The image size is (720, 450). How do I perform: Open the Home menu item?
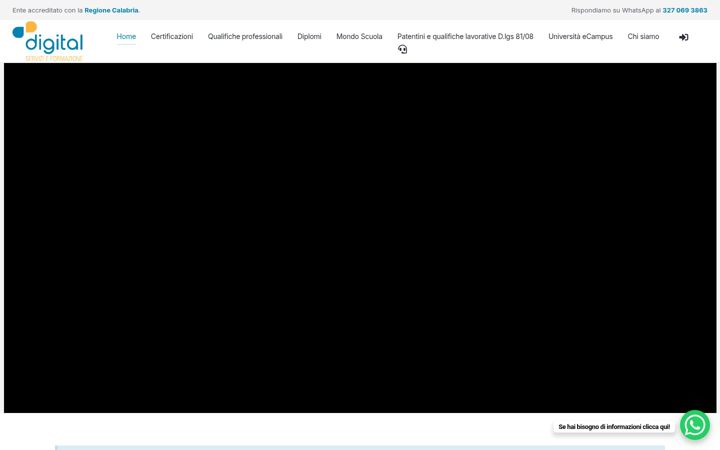(x=126, y=36)
